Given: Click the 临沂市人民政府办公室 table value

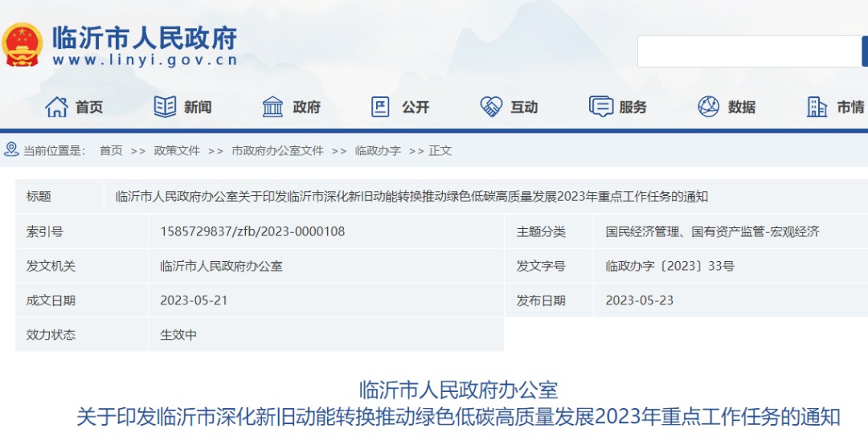Looking at the screenshot, I should [x=222, y=266].
